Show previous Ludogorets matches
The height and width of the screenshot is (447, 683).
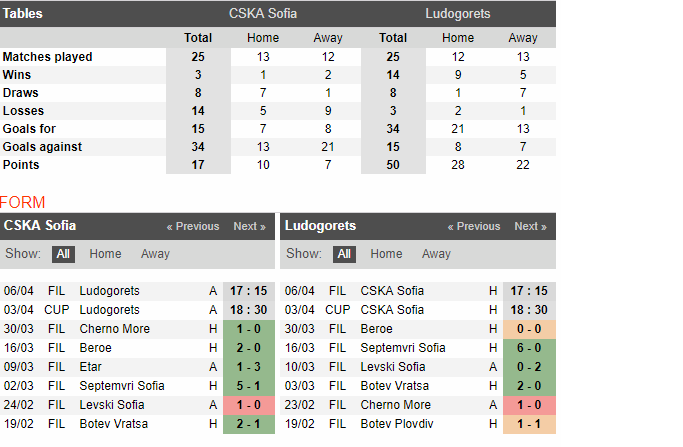(473, 227)
